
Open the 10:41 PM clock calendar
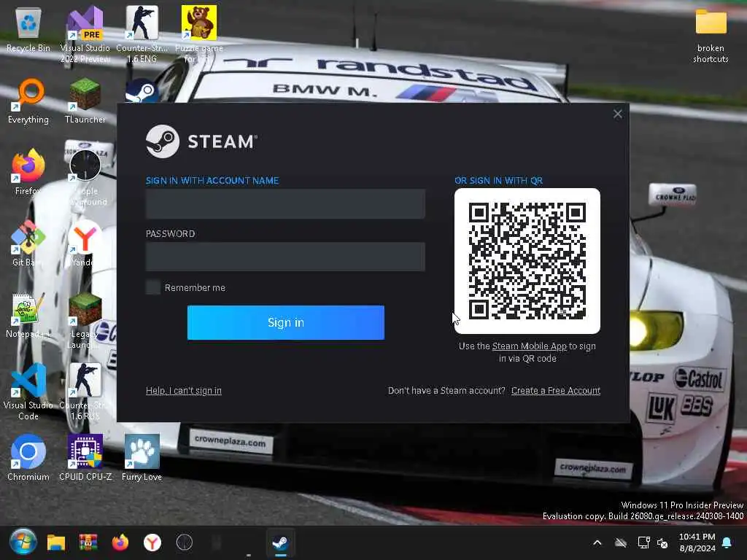(697, 542)
